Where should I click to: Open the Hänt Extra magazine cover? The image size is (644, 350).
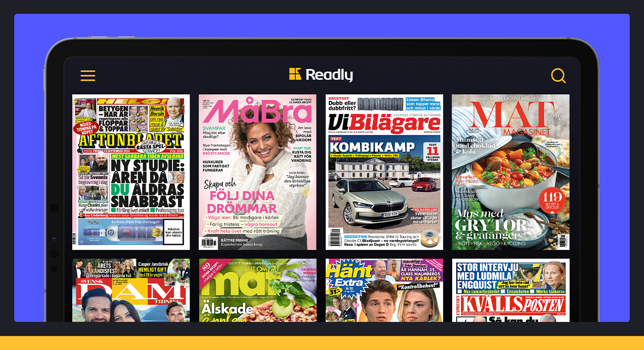[x=385, y=290]
